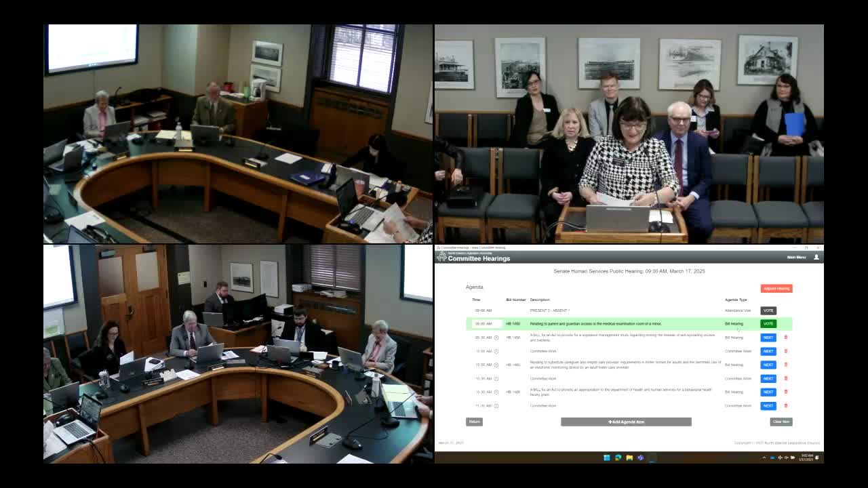Click NEXT for 11:00 AM Committee Work

coord(768,406)
